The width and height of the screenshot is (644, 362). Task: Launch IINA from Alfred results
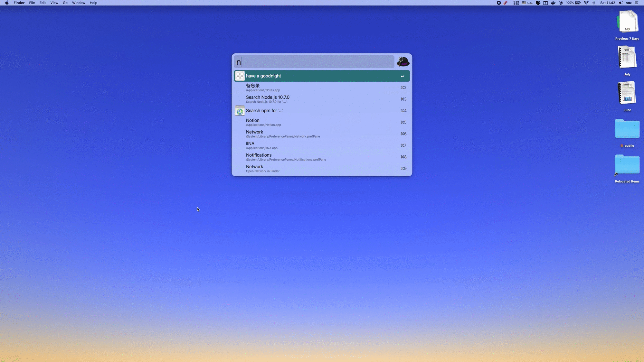[322, 145]
